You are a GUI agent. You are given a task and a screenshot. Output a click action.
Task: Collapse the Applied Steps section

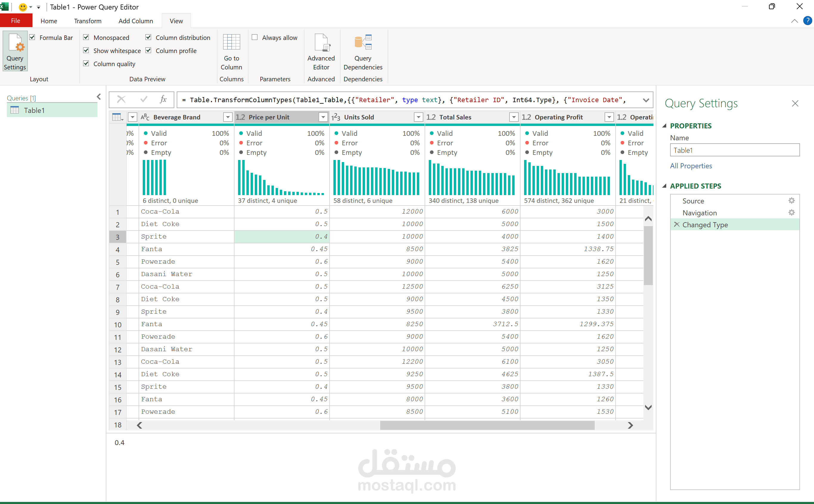(x=664, y=186)
